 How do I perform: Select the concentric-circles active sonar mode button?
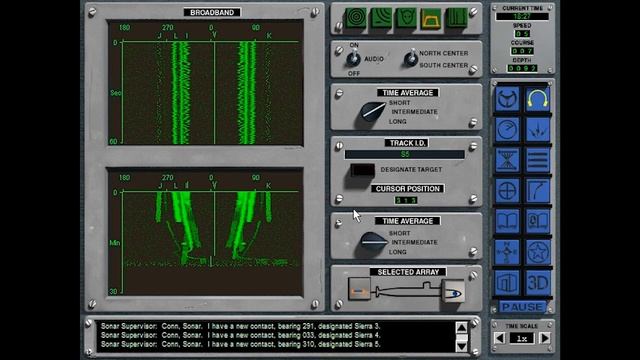pos(356,18)
